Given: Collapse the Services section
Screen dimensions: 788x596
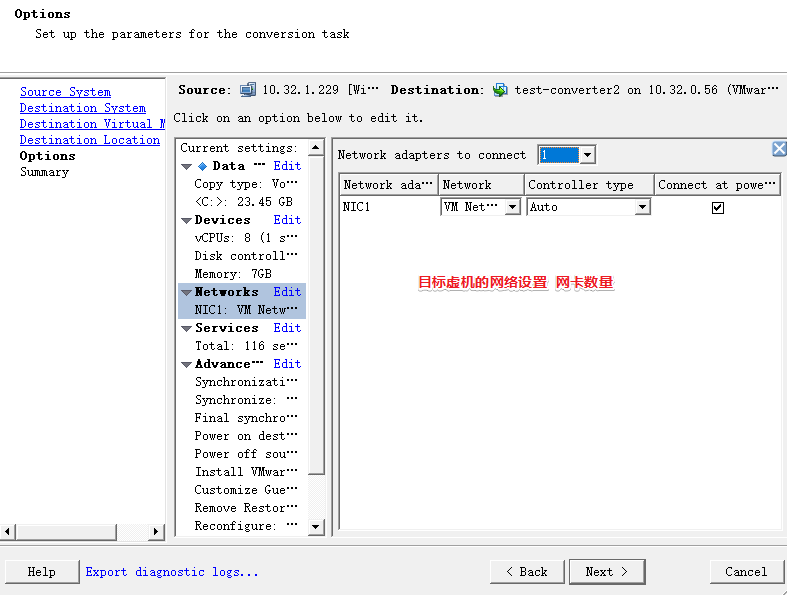Looking at the screenshot, I should pos(186,328).
